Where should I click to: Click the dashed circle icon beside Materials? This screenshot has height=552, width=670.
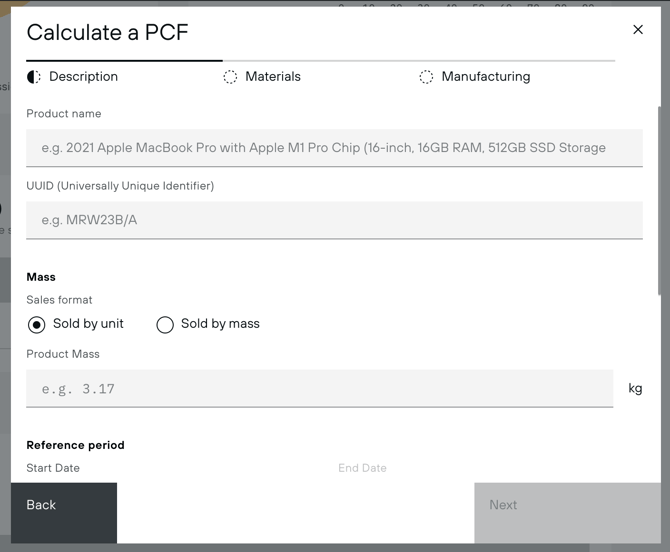[x=230, y=77]
